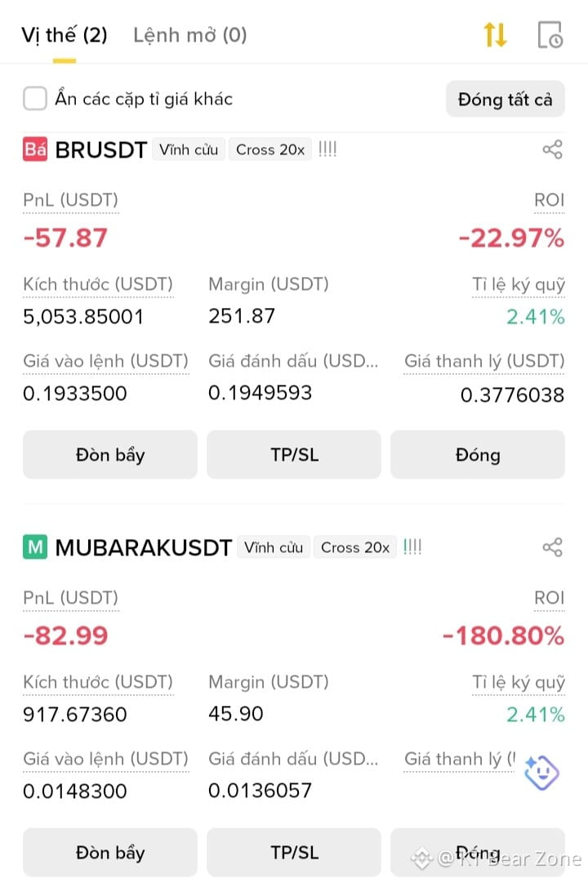This screenshot has height=879, width=588.
Task: Tap the red BRUSDT sell badge icon
Action: point(35,149)
